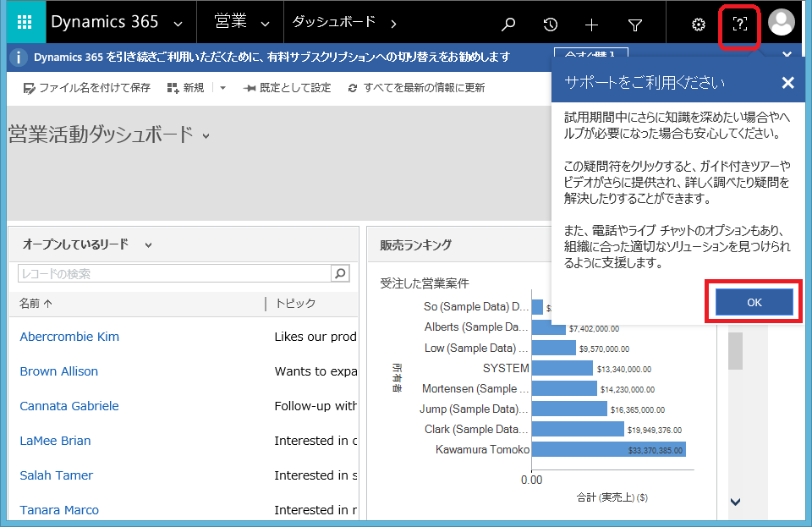Click the Jump (Sample Data) chart bar
Screen dimensions: 812x527
click(569, 409)
